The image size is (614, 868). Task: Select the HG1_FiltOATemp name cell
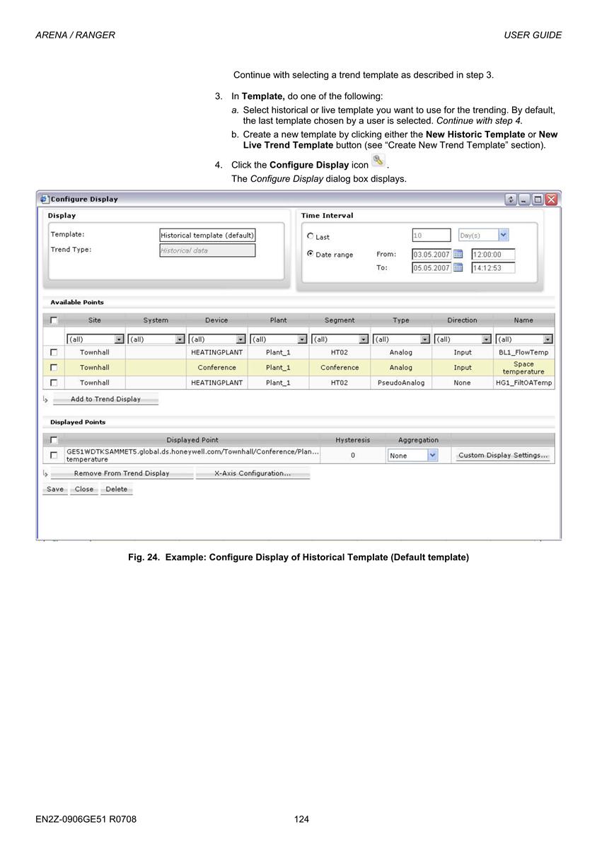click(524, 383)
